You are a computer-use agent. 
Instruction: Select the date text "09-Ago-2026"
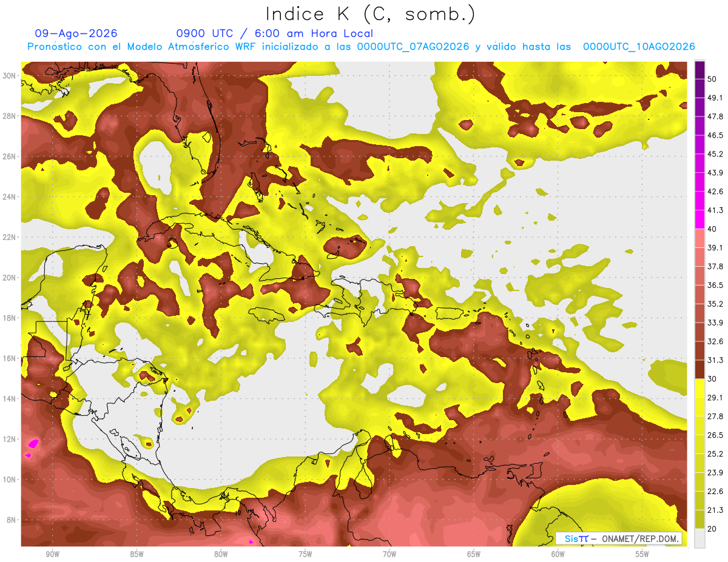click(x=76, y=33)
